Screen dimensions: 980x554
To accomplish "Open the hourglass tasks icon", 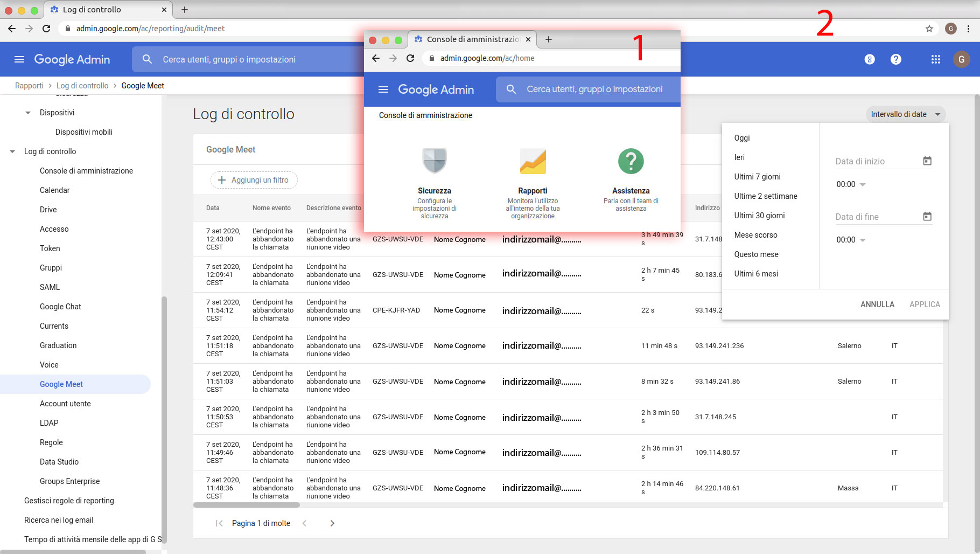I will [870, 59].
